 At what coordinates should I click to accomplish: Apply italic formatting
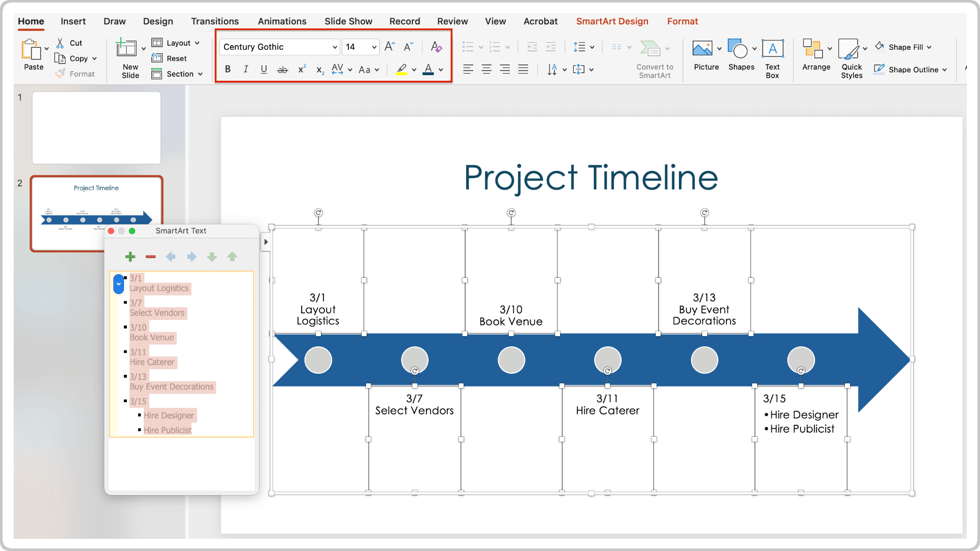246,69
